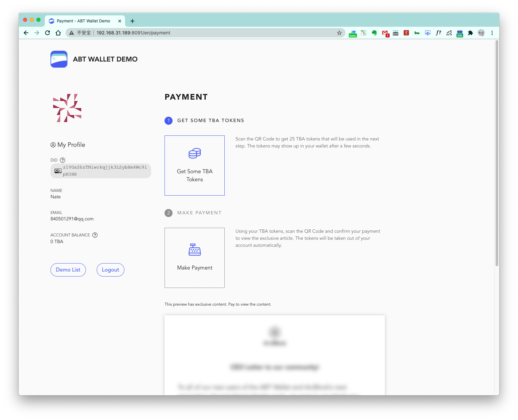Viewport: 518px width, 420px height.
Task: Open the Gmail checker extension
Action: 385,33
